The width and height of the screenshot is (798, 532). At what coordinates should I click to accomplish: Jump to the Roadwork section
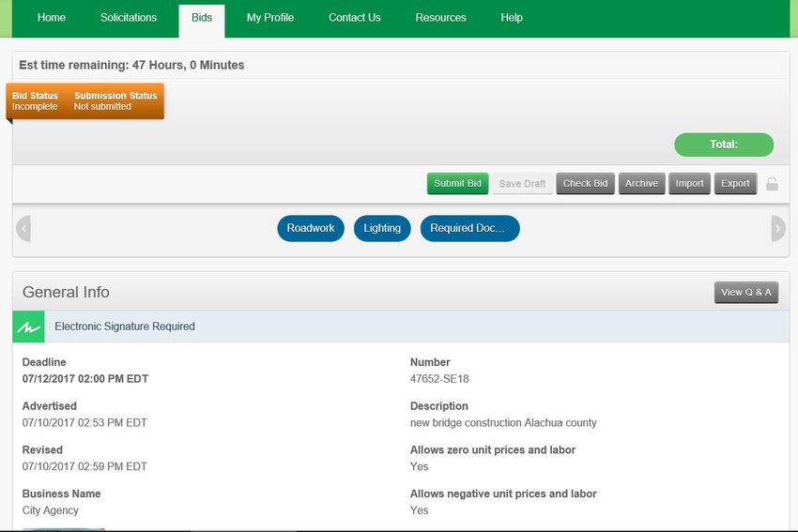pyautogui.click(x=311, y=228)
